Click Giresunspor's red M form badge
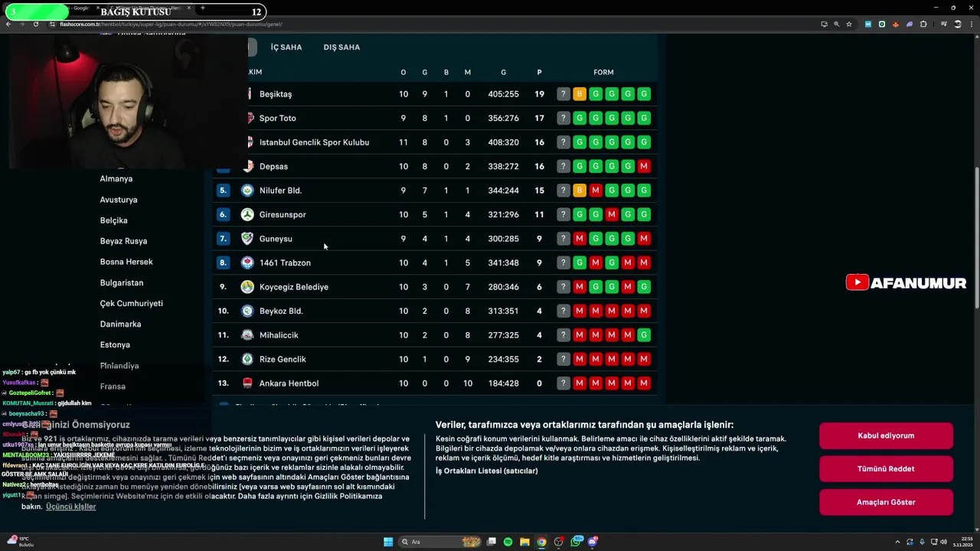Screen dimensions: 980x551 (x=612, y=214)
